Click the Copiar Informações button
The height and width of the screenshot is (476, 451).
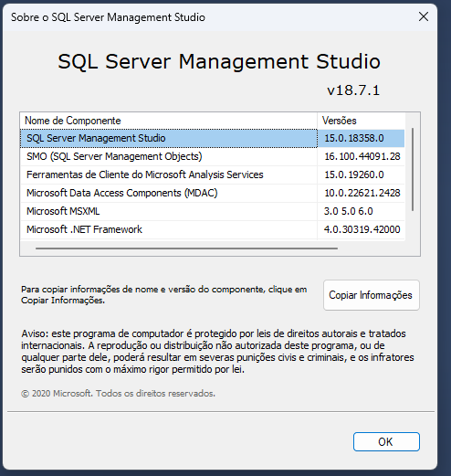click(x=372, y=295)
